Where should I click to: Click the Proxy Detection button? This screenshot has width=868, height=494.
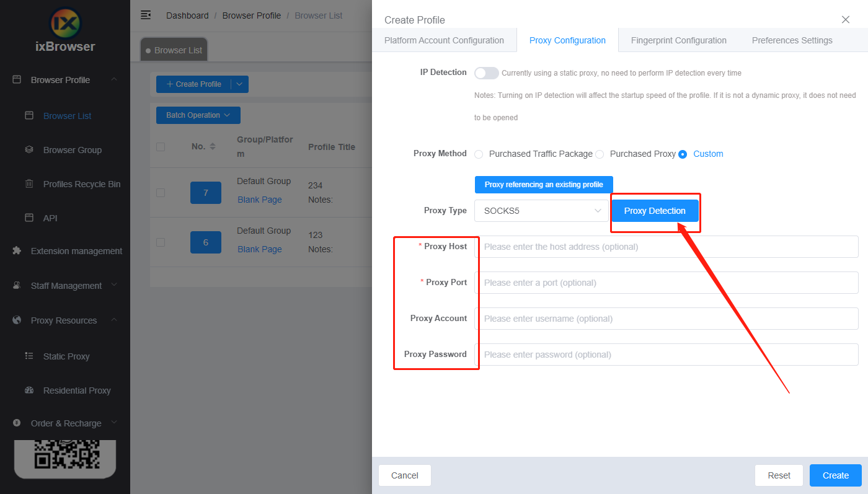(x=655, y=210)
